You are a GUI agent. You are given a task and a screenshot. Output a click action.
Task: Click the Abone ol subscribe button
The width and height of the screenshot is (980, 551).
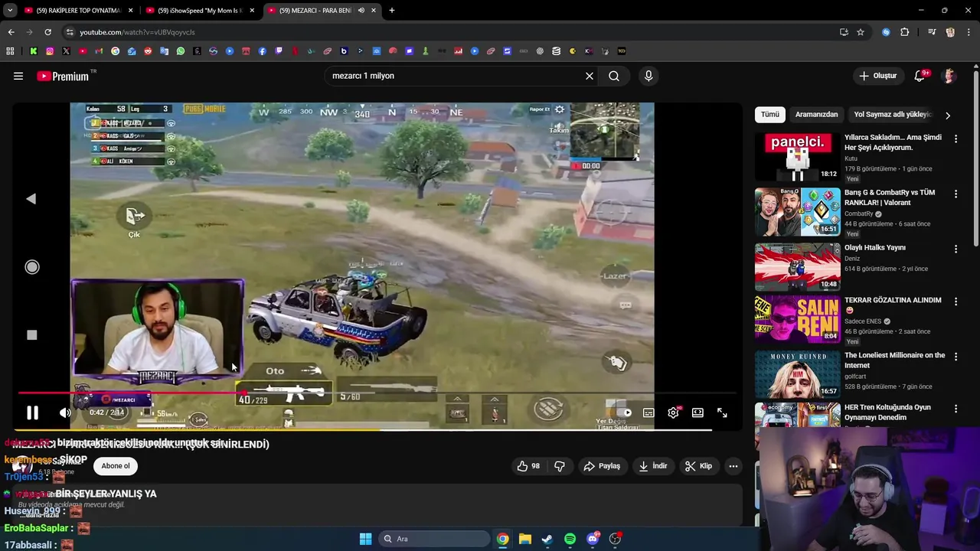(116, 466)
